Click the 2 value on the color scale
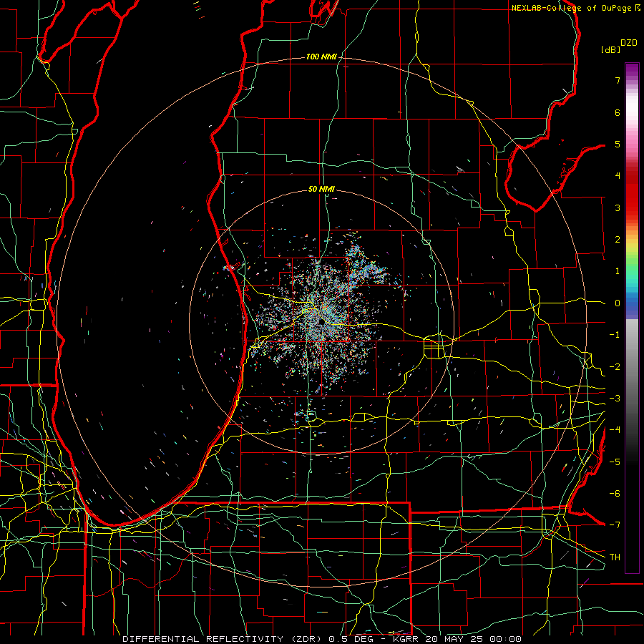This screenshot has height=644, width=644. click(618, 240)
